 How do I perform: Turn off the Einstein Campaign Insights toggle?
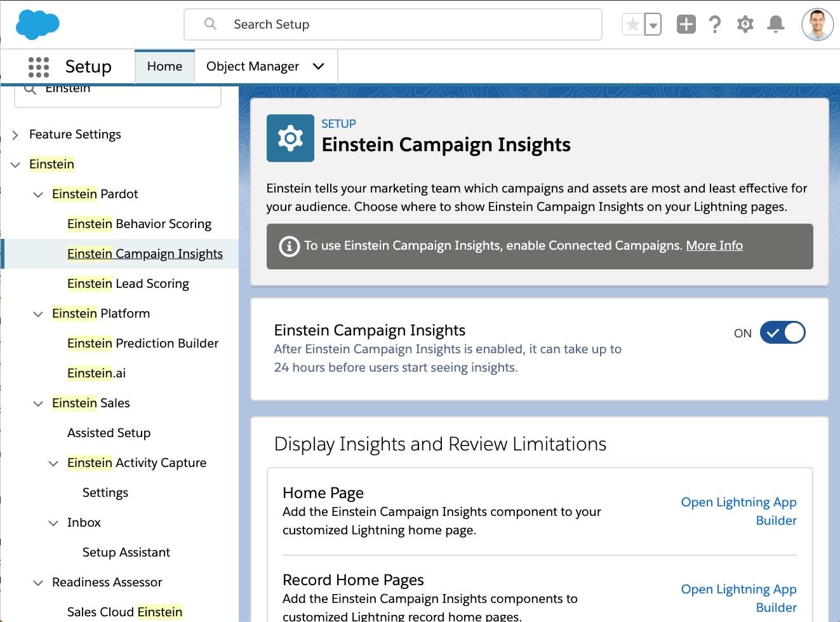[x=782, y=332]
